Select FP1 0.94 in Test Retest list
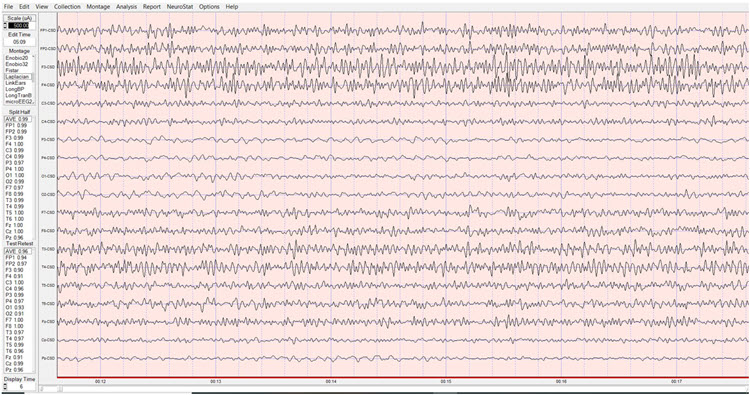Image resolution: width=750 pixels, height=395 pixels. (16, 257)
